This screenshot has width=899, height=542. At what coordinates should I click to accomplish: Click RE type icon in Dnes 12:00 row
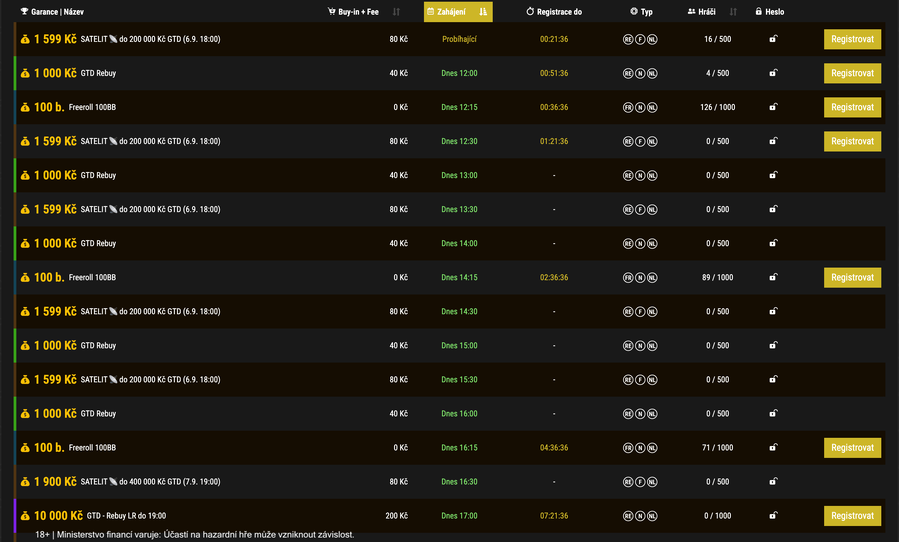point(628,73)
